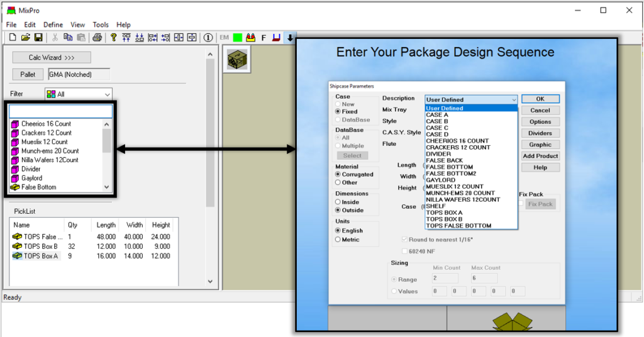Click the green color square in toolbar
The height and width of the screenshot is (337, 644).
(237, 38)
